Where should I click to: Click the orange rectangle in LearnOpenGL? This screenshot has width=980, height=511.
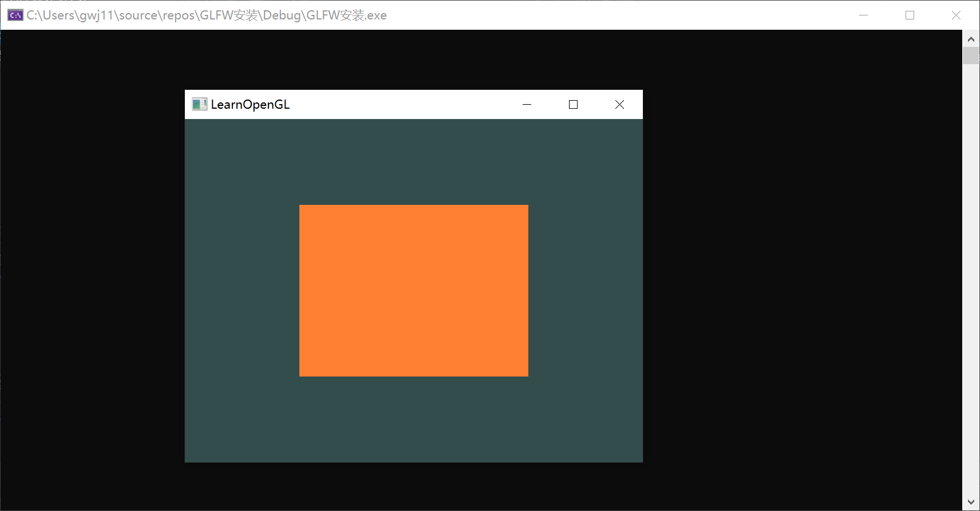[414, 291]
